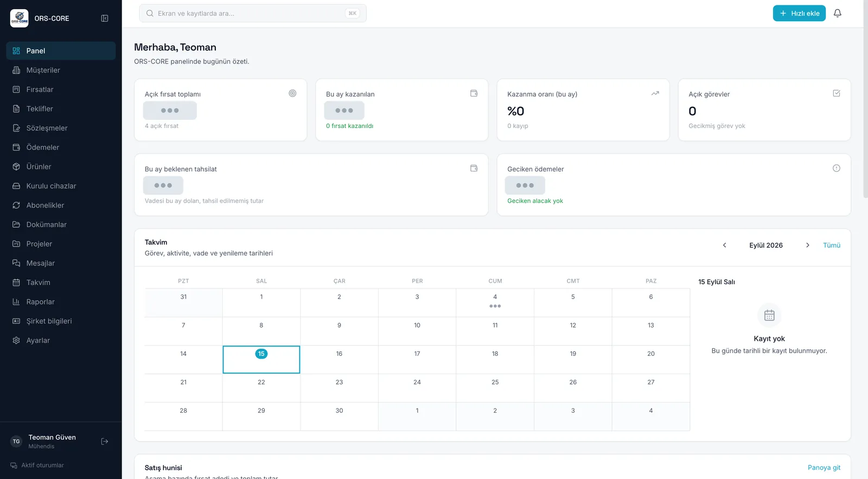
Task: Select calendar day 4 with event dots
Action: coord(495,303)
